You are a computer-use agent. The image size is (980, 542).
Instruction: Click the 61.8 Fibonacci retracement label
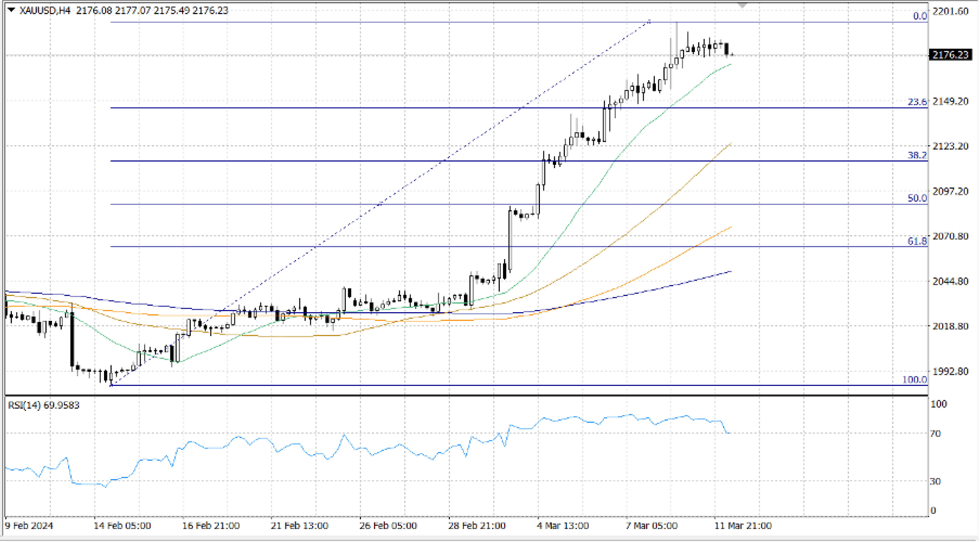tap(917, 241)
